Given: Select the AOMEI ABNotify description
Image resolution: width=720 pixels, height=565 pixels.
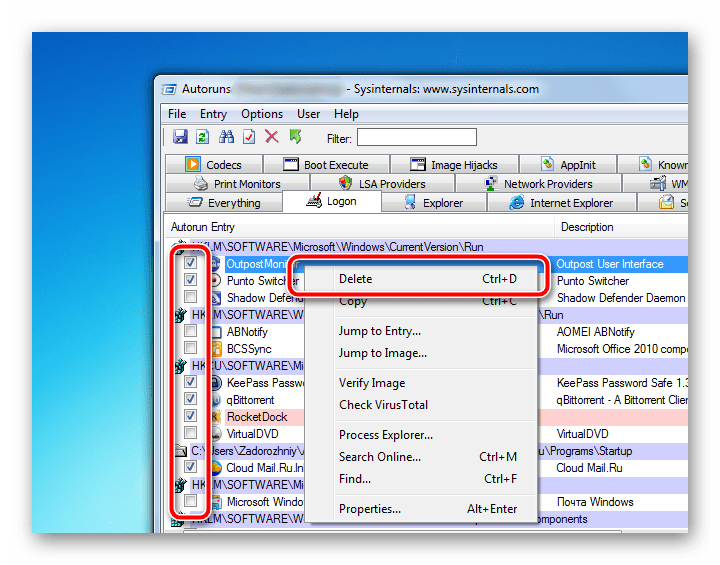Looking at the screenshot, I should pos(596,332).
